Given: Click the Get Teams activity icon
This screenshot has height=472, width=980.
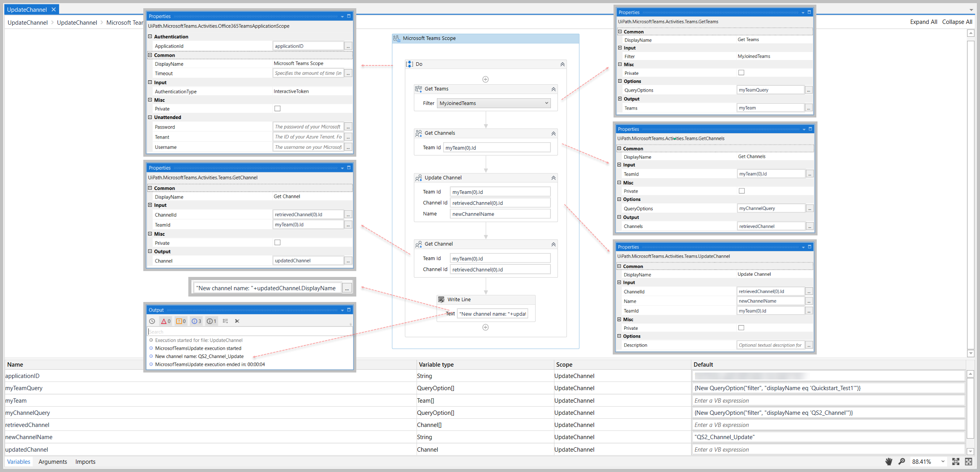Looking at the screenshot, I should click(419, 89).
